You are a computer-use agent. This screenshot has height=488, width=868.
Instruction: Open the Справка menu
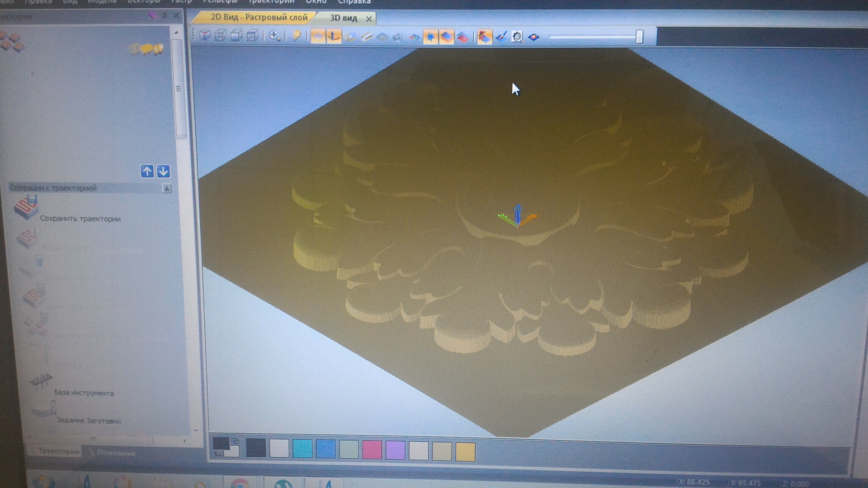tap(354, 2)
